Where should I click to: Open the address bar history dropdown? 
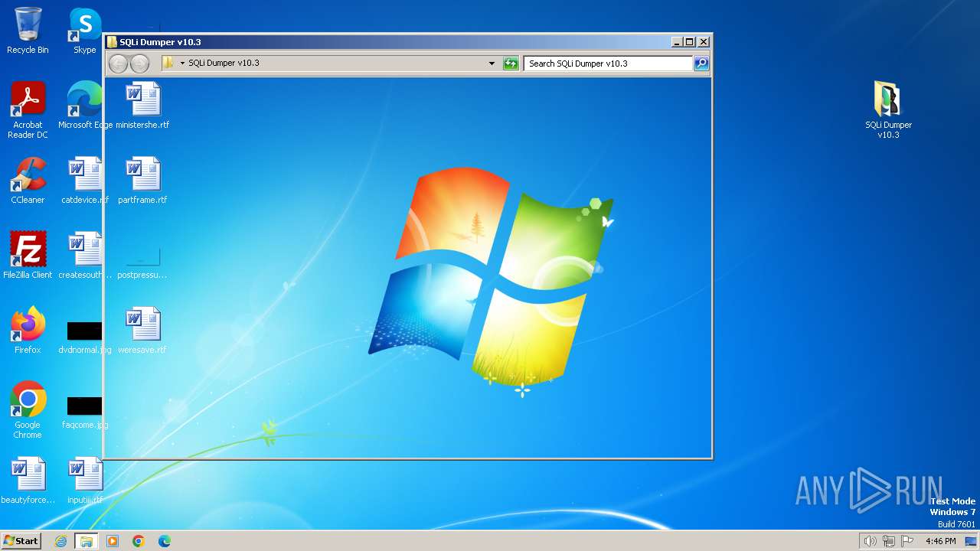coord(492,64)
